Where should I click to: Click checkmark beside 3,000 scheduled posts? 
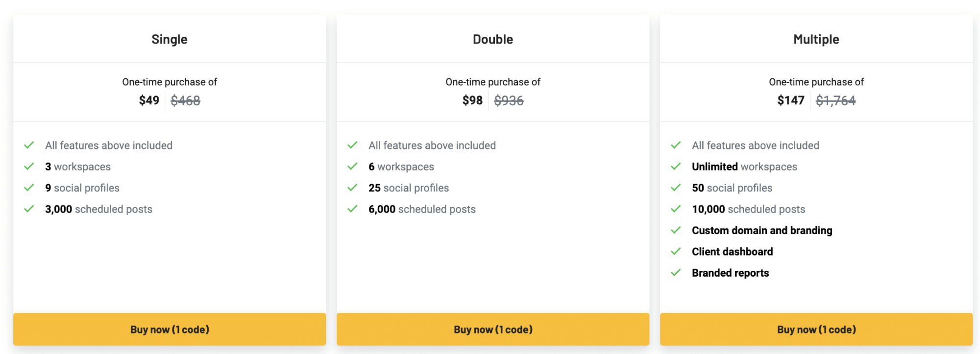coord(29,209)
